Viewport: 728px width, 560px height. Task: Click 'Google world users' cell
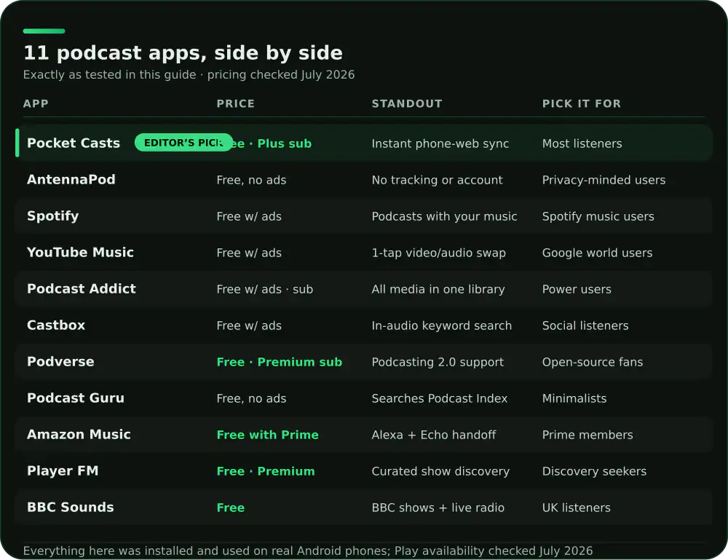pyautogui.click(x=597, y=253)
